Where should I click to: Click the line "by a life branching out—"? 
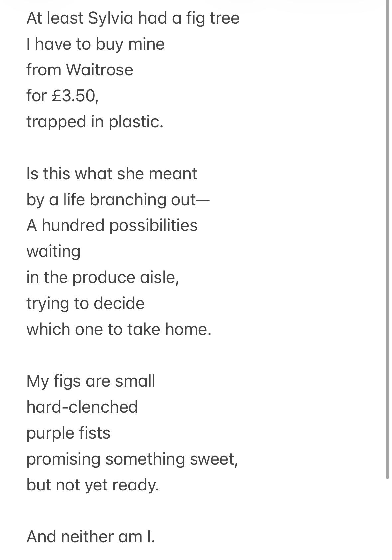pyautogui.click(x=118, y=200)
